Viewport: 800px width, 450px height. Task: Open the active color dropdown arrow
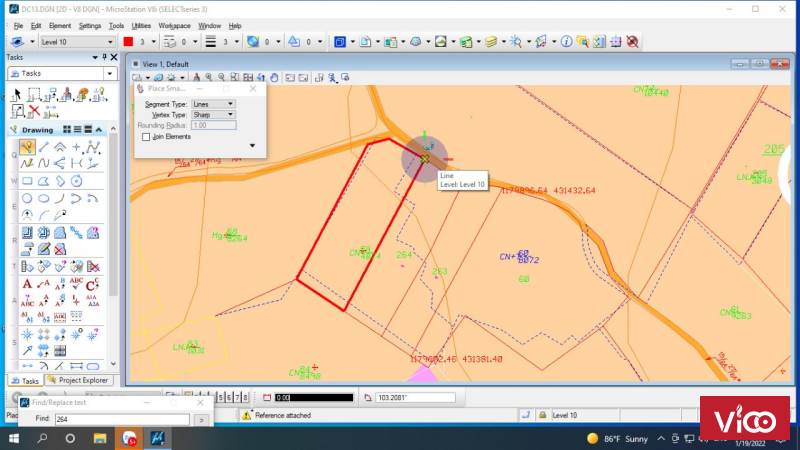tap(153, 42)
